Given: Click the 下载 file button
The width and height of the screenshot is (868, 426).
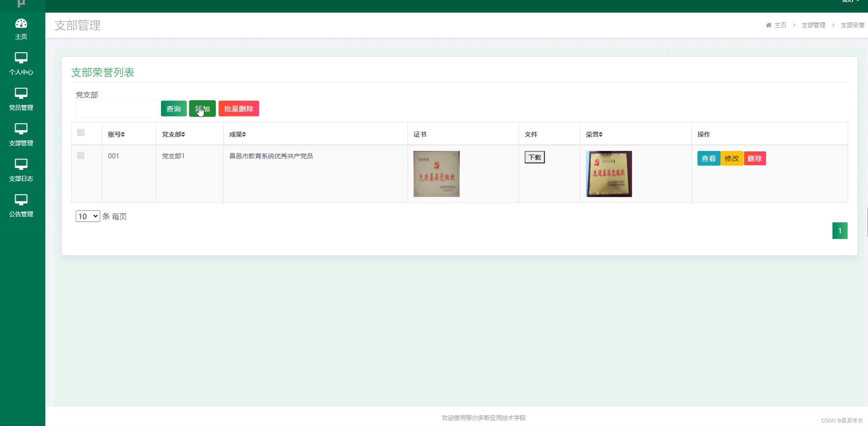Looking at the screenshot, I should point(534,158).
